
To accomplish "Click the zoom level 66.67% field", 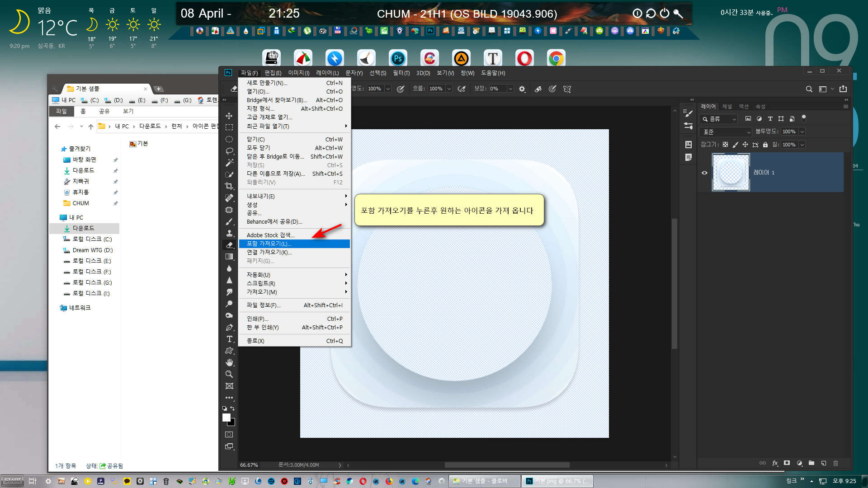I will (x=249, y=465).
